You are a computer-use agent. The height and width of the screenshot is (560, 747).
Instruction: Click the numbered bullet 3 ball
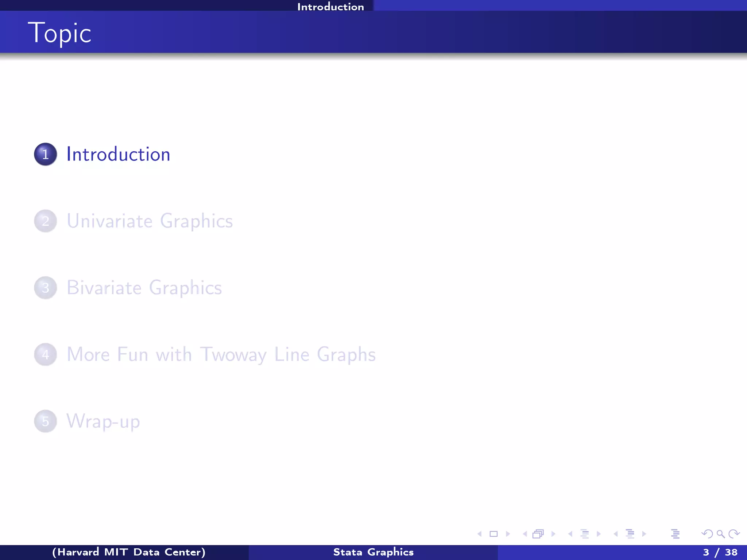[46, 288]
